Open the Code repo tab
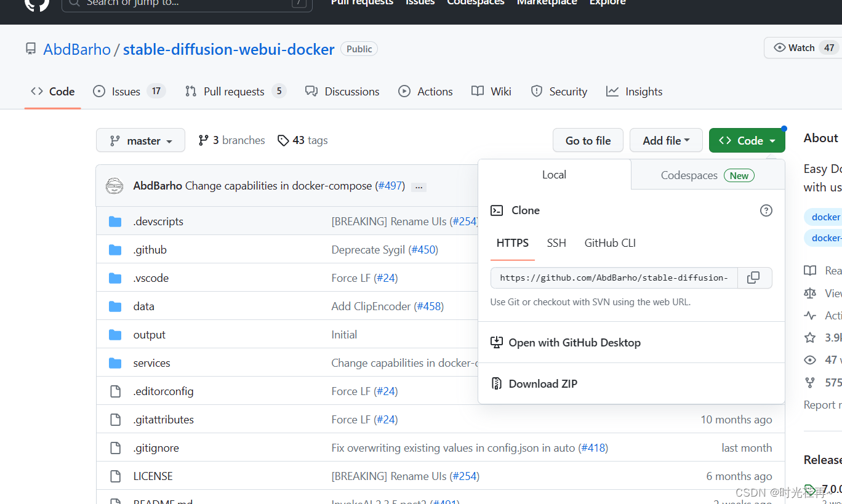Image resolution: width=842 pixels, height=504 pixels. point(53,92)
